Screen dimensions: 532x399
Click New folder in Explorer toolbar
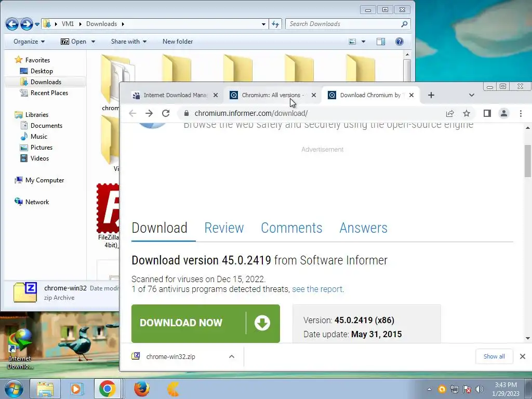point(178,42)
